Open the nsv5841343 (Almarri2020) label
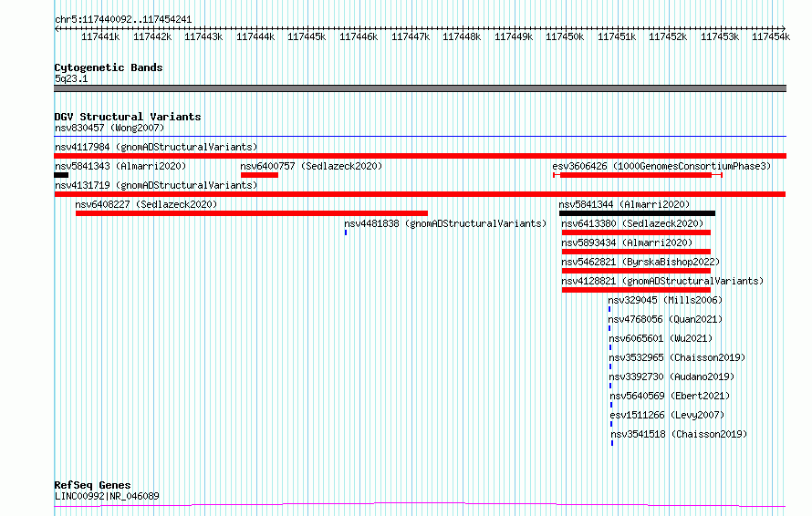The image size is (812, 516). tap(120, 166)
